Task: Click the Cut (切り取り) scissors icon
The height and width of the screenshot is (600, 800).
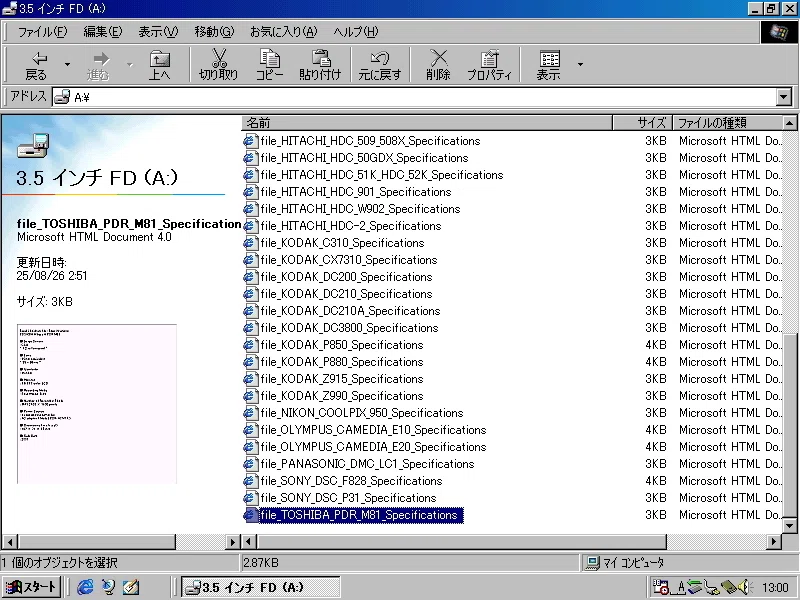Action: point(218,59)
